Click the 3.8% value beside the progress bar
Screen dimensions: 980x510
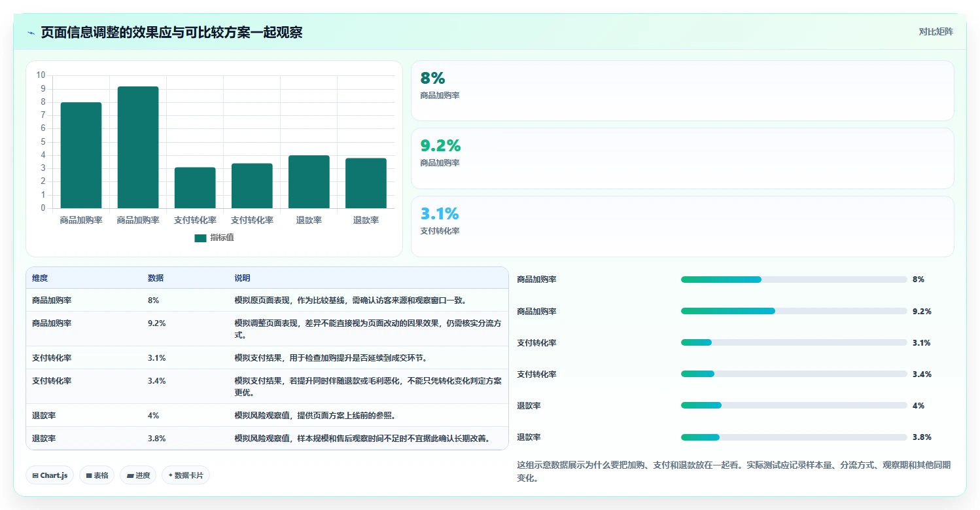[921, 437]
